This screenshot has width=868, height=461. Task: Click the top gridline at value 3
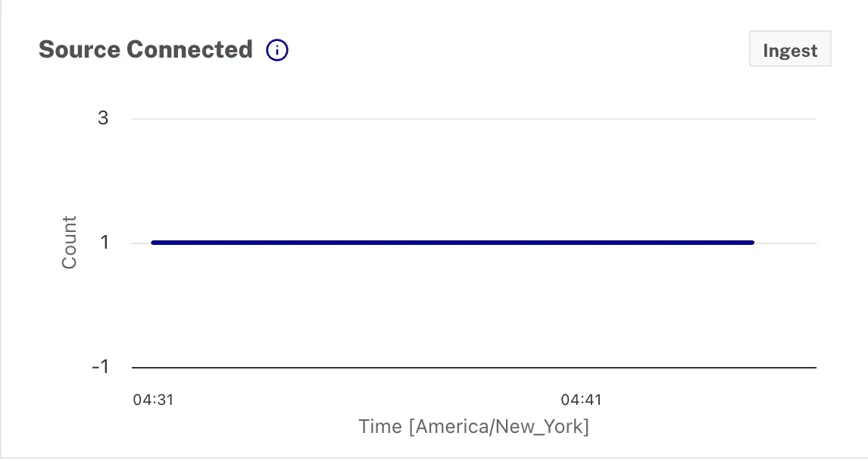point(474,119)
